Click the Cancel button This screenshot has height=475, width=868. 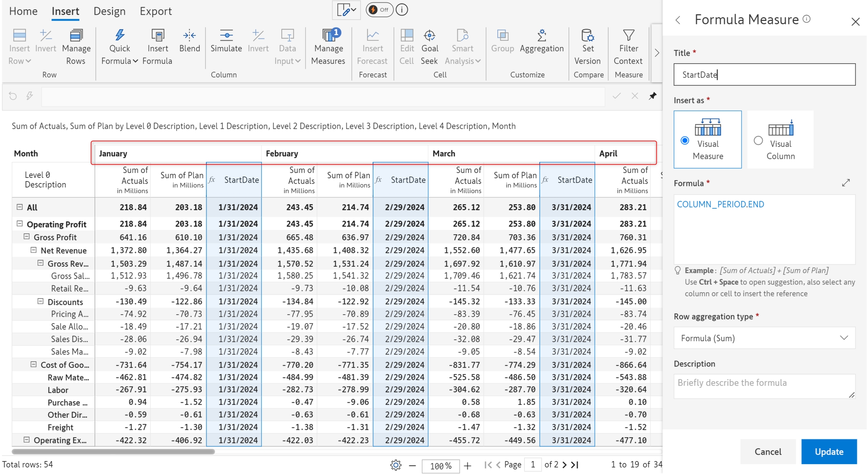coord(768,451)
